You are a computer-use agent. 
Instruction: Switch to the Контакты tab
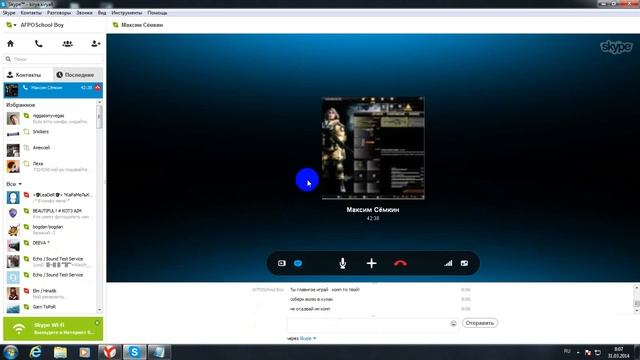(28, 75)
